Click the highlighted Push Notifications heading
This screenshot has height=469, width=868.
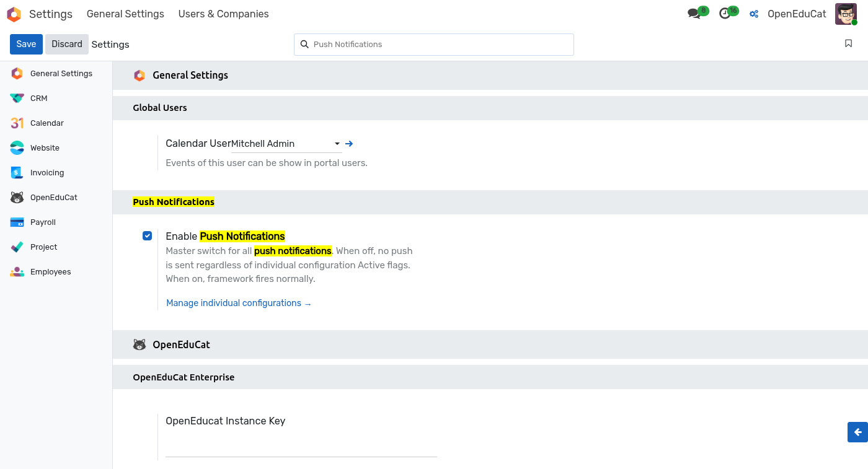pos(174,202)
